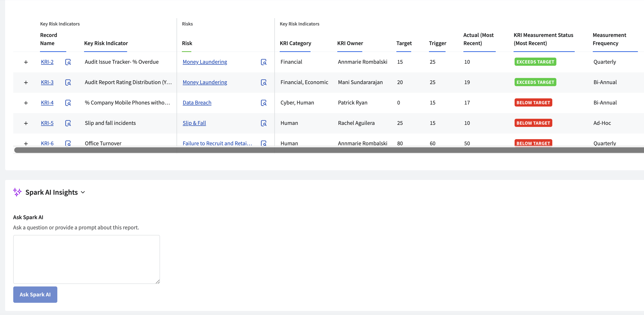644x315 pixels.
Task: Preview Slip & Fall risk record
Action: tap(264, 123)
